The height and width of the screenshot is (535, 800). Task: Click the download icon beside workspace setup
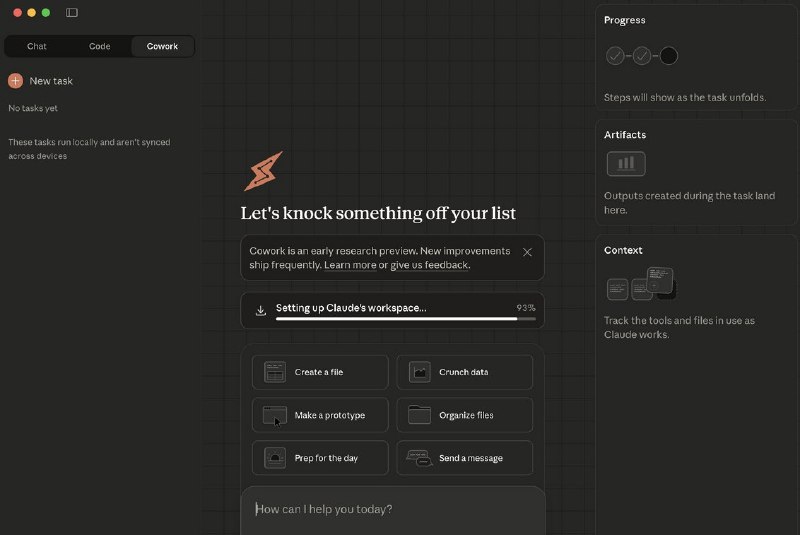(261, 310)
